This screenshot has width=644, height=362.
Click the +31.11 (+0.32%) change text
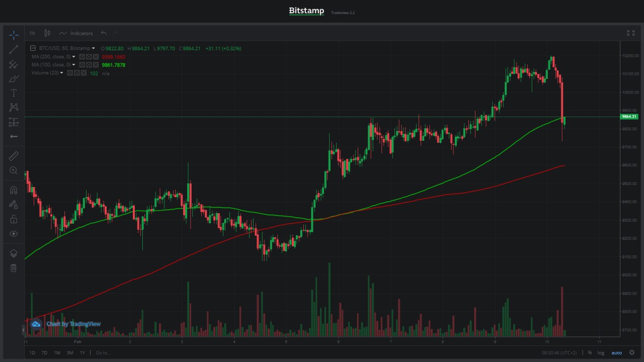pos(223,48)
